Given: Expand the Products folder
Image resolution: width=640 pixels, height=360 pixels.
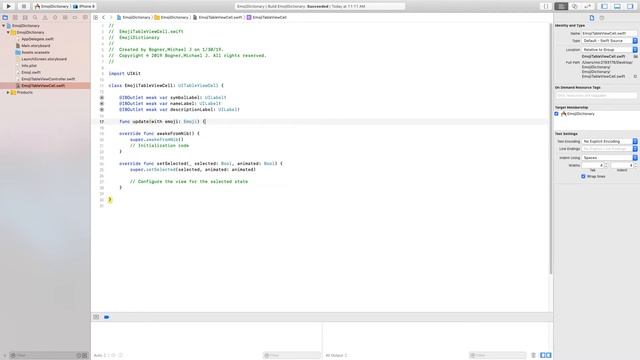Looking at the screenshot, I should pos(8,92).
